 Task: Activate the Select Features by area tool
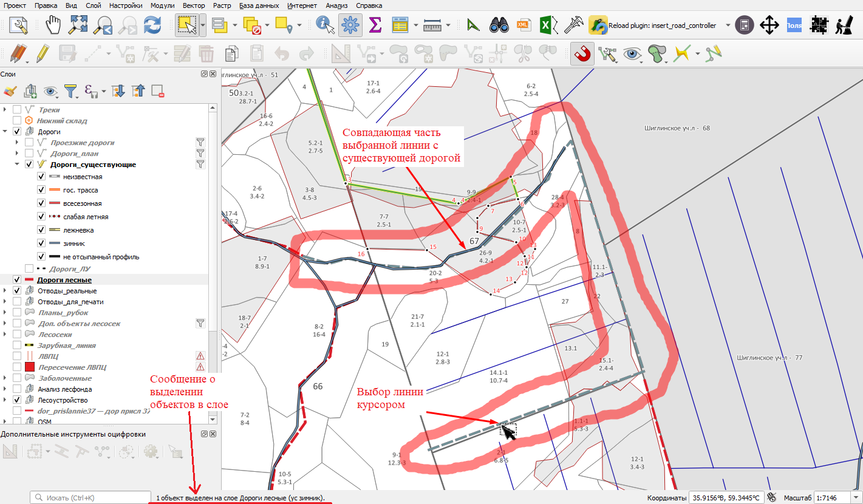186,26
